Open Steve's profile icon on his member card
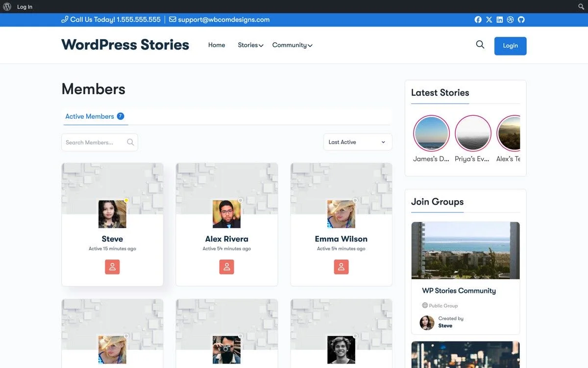Image resolution: width=588 pixels, height=368 pixels. (112, 266)
